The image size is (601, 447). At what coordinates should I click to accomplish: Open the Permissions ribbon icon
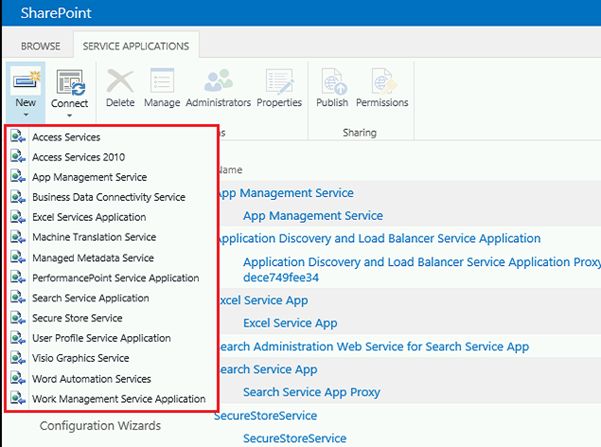(x=382, y=82)
